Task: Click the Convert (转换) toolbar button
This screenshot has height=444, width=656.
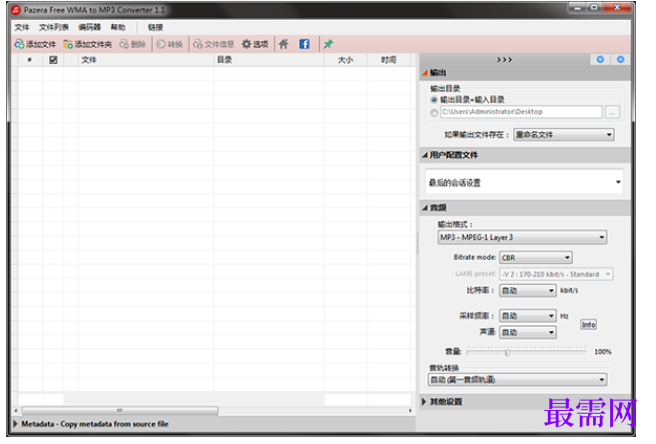Action: point(169,44)
